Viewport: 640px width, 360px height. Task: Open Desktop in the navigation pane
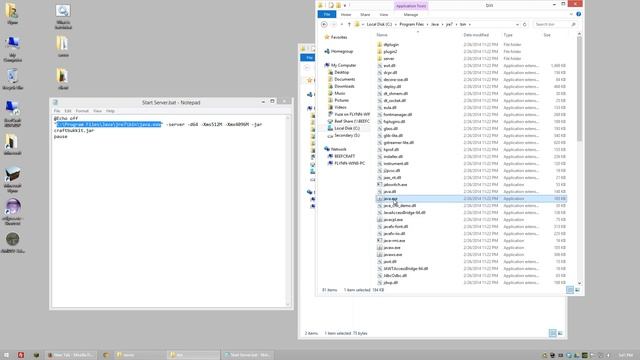[x=342, y=72]
